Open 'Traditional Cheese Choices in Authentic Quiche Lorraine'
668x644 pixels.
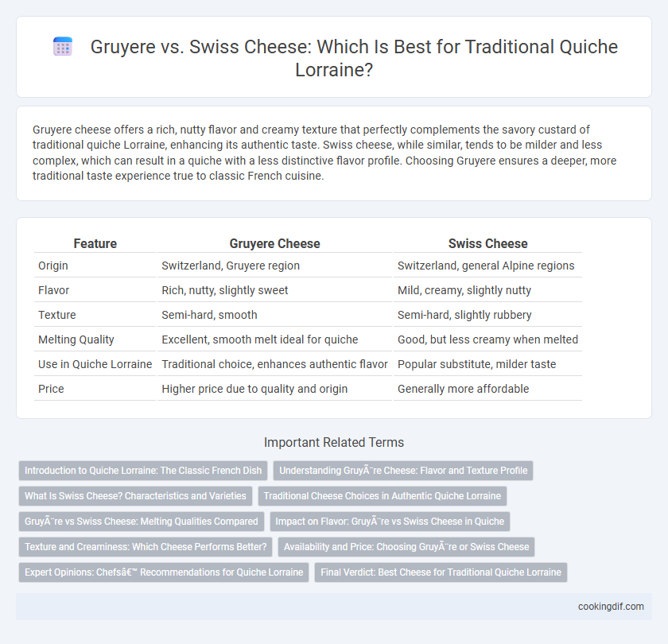[x=383, y=496]
